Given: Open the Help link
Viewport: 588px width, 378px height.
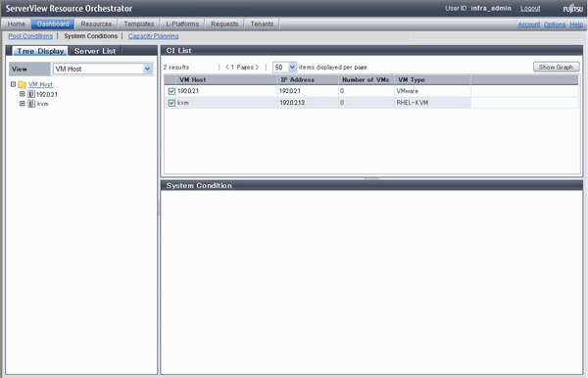Looking at the screenshot, I should click(x=576, y=24).
